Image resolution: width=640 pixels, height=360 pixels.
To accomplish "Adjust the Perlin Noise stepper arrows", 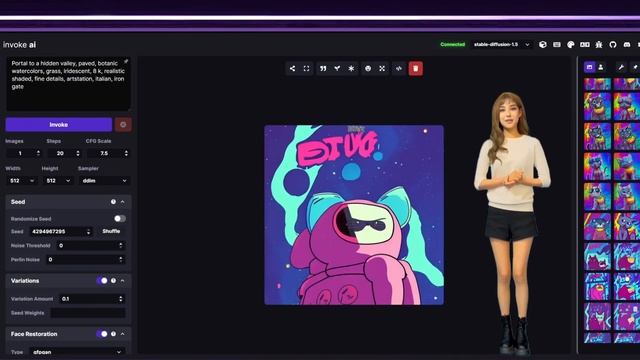I will tap(120, 259).
